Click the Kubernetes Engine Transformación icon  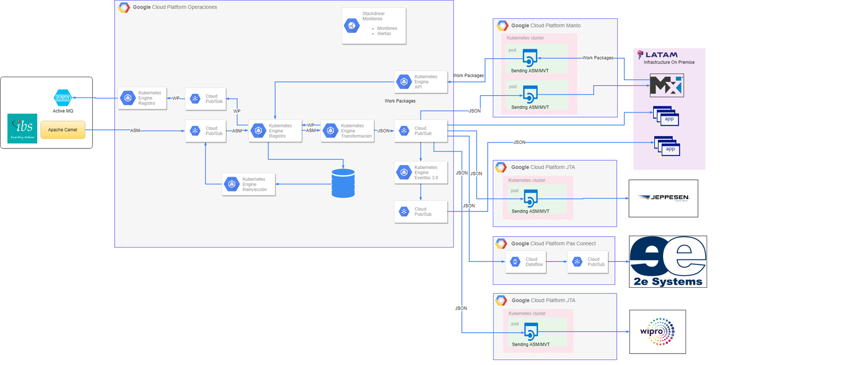pos(330,131)
